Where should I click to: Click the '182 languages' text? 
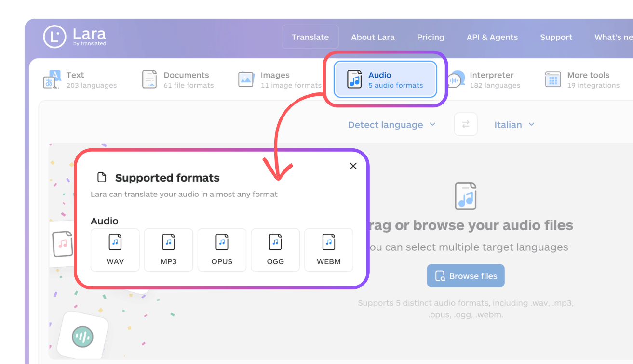pos(495,85)
